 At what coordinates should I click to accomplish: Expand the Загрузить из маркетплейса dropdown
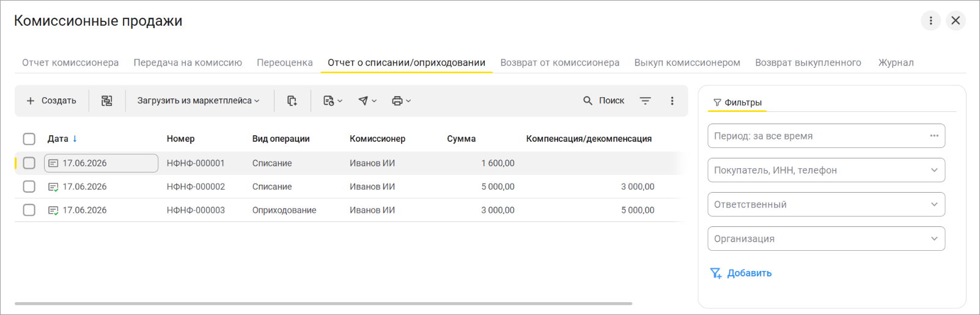point(198,100)
